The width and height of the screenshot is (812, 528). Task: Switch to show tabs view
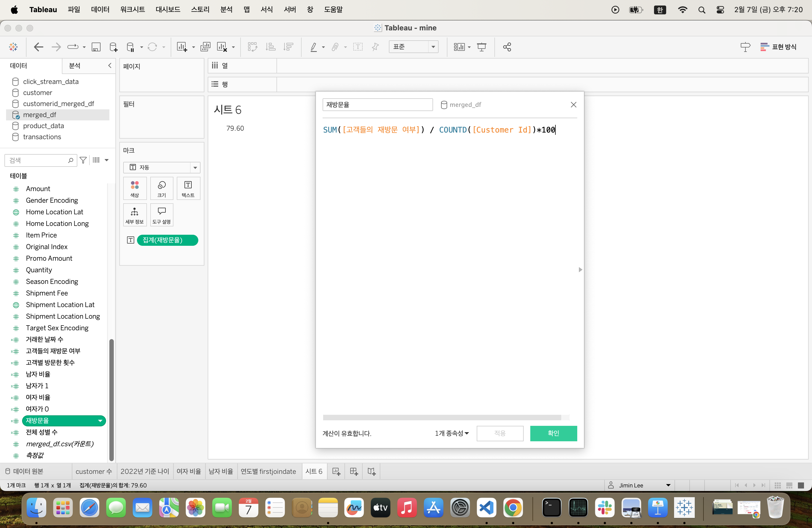click(x=801, y=485)
